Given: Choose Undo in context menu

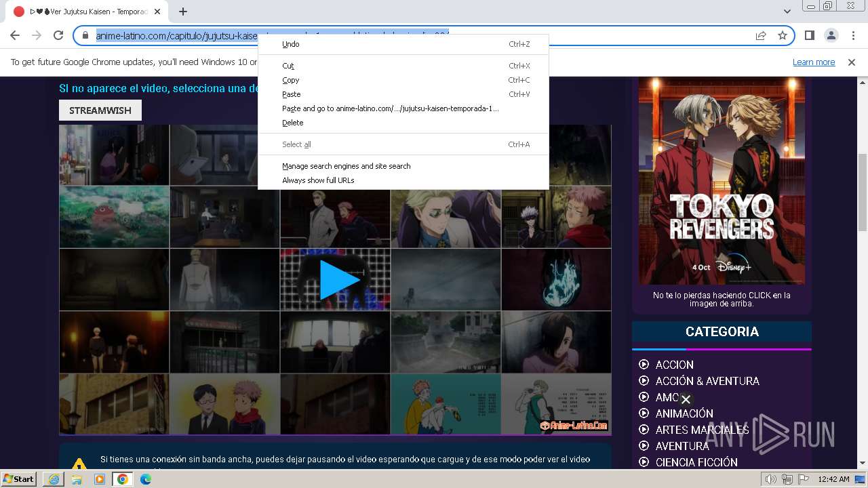Looking at the screenshot, I should pos(403,44).
